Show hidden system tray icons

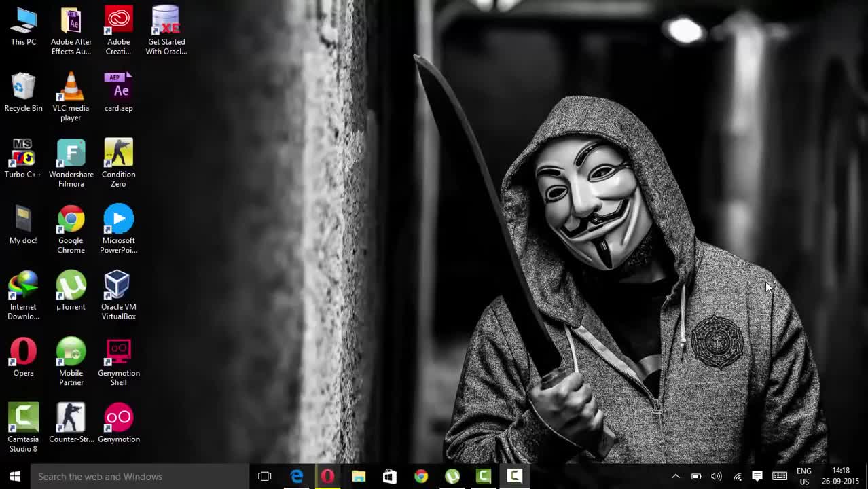tap(676, 476)
